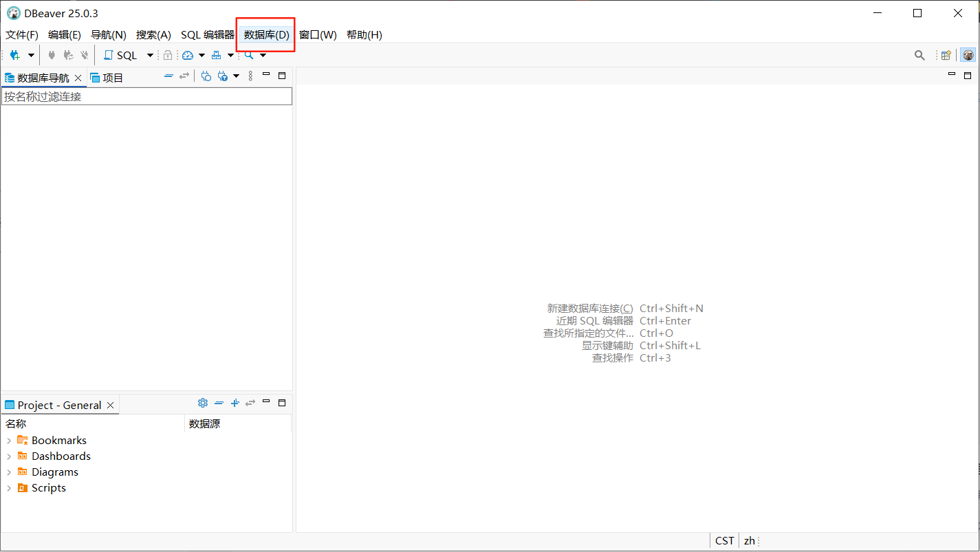Screen dimensions: 980x552
Task: Open the 编辑(E) menu
Action: (x=65, y=34)
